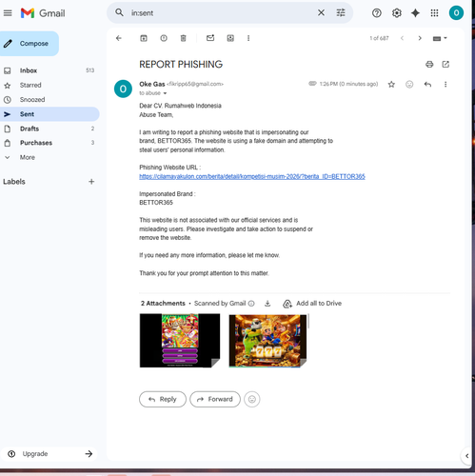The image size is (475, 476).
Task: Archive this email
Action: [144, 38]
